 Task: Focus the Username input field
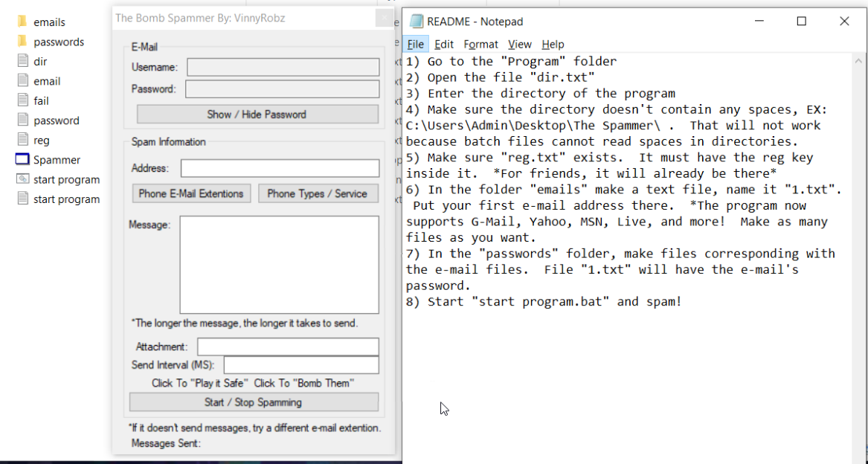tap(283, 68)
